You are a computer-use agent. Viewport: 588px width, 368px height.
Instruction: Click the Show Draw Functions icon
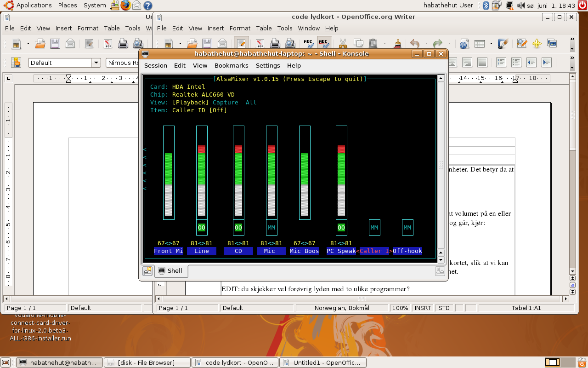pos(503,44)
